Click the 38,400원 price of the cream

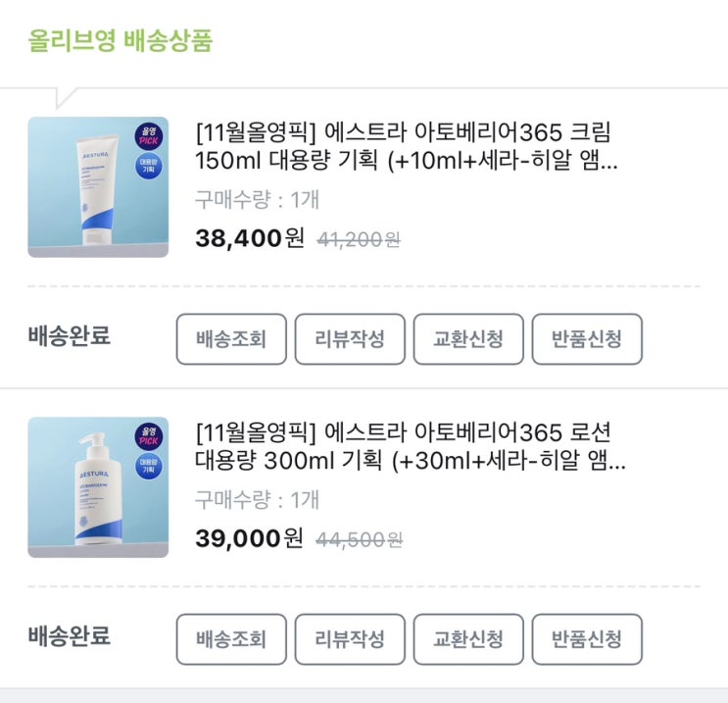click(x=250, y=238)
